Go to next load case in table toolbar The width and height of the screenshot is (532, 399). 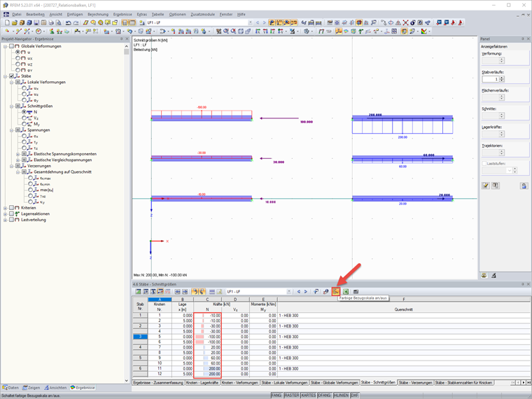[x=305, y=291]
